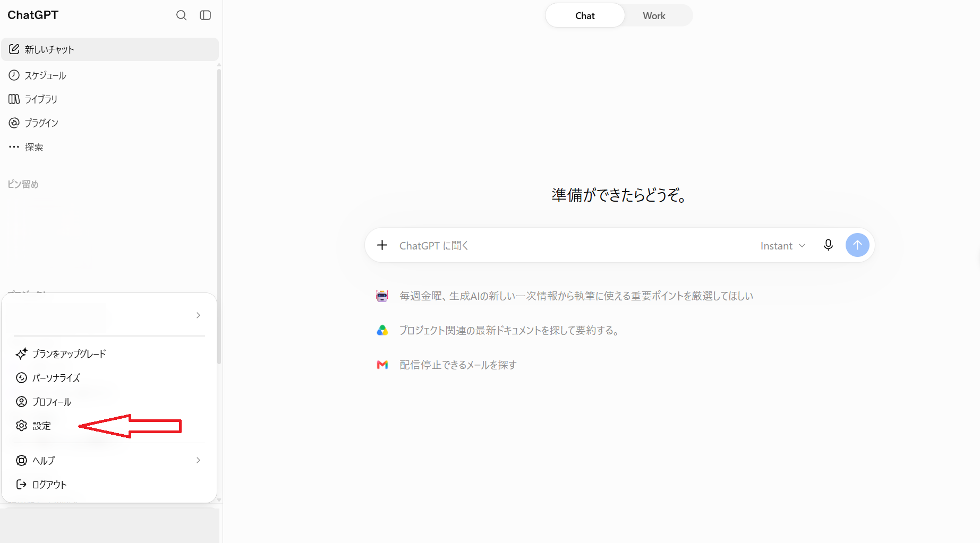Start a new chat with 新しいチャット
The width and height of the screenshot is (980, 543).
pos(110,49)
